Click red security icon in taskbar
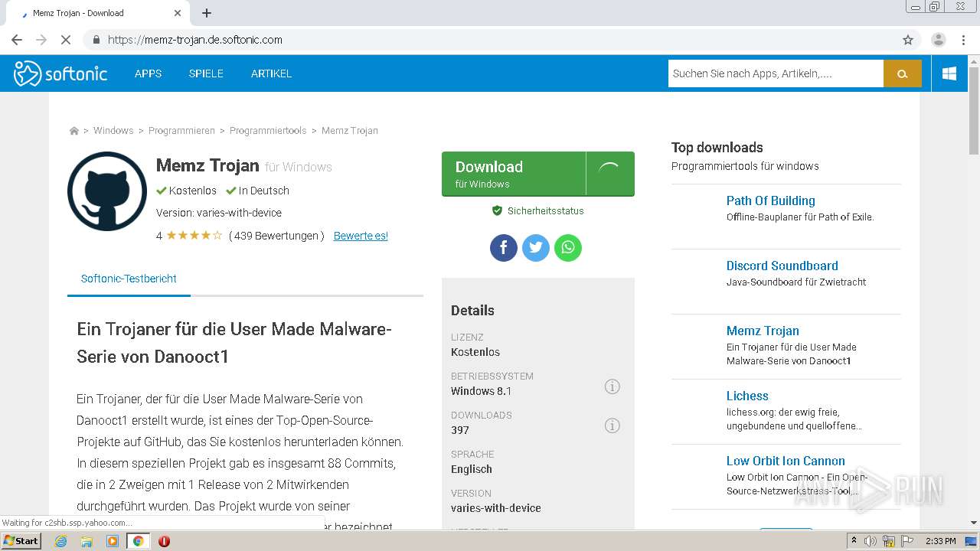Screen dimensions: 980x551 pyautogui.click(x=164, y=541)
